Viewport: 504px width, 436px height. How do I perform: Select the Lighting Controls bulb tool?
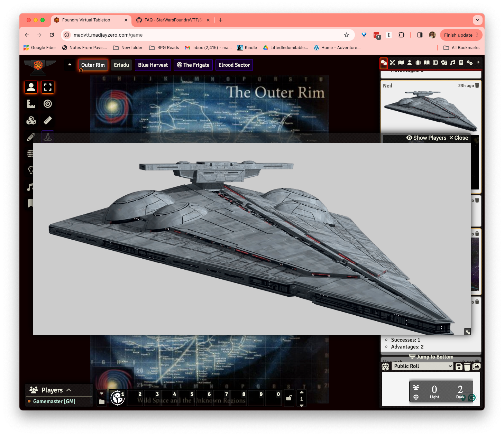pyautogui.click(x=30, y=170)
